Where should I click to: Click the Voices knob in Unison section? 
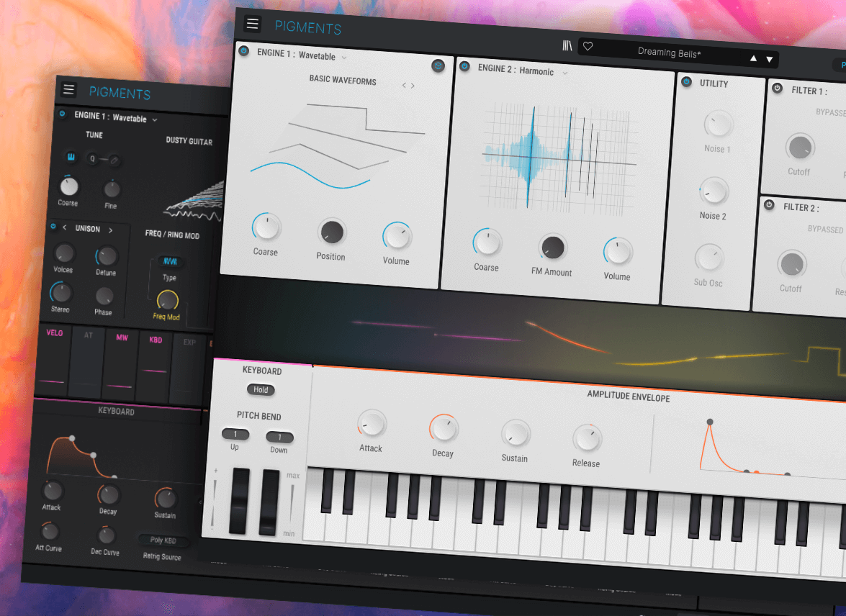64,253
